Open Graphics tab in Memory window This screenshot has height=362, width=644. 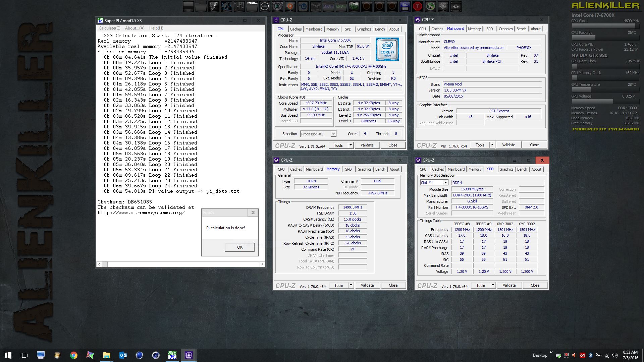pos(364,169)
